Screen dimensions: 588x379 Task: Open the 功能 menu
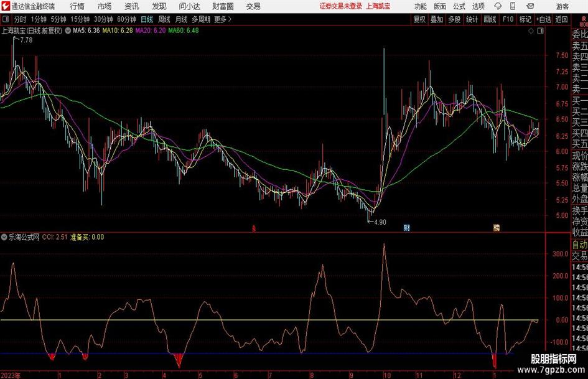pyautogui.click(x=421, y=6)
